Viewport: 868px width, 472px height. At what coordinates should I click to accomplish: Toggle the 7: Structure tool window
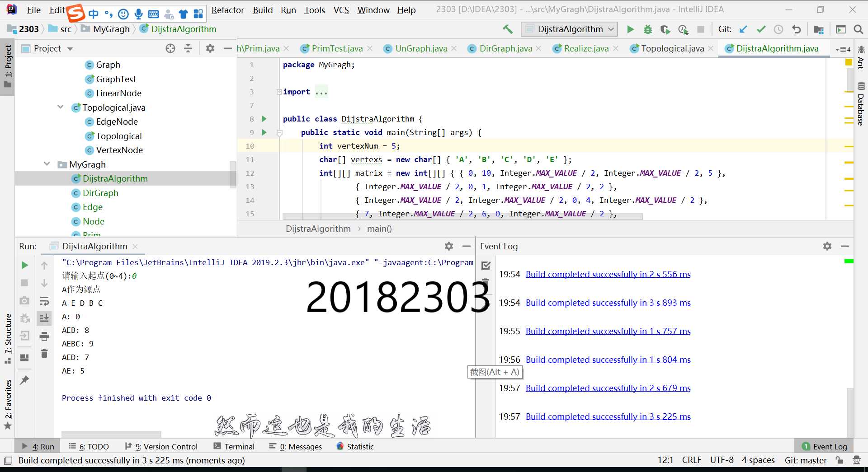8,339
